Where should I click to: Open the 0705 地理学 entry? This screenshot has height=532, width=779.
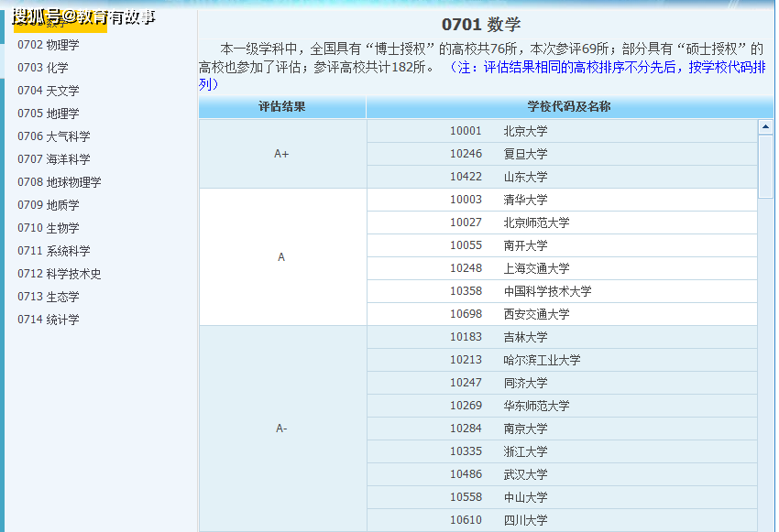(49, 114)
